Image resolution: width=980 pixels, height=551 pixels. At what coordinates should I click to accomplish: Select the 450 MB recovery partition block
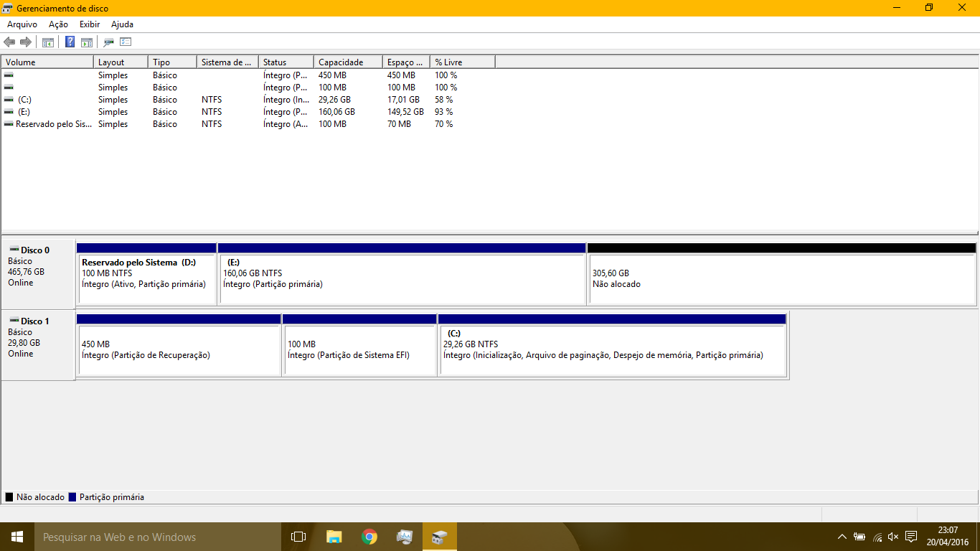click(179, 344)
